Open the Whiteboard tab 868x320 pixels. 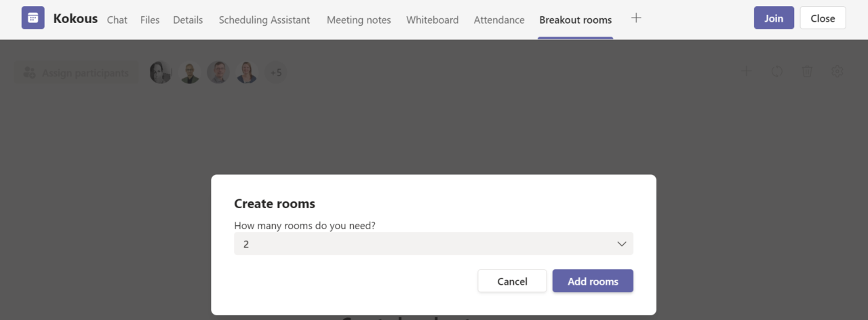(x=433, y=20)
